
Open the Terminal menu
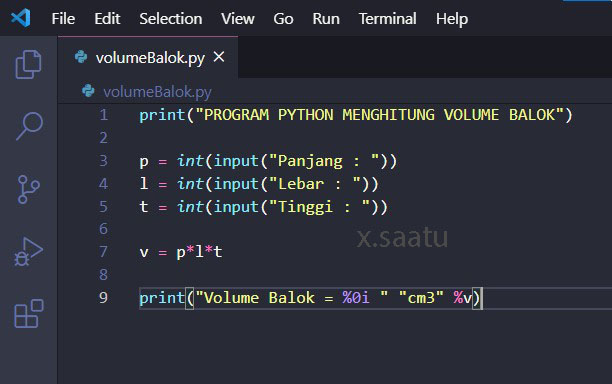click(388, 19)
